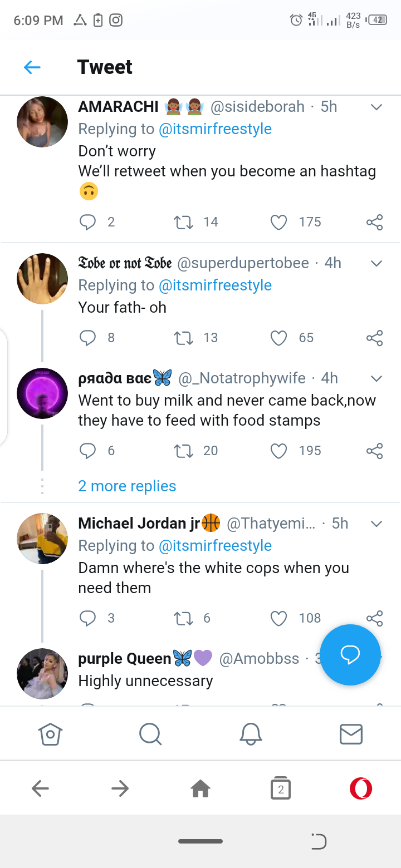
Task: Open the Opera browser menu logo
Action: (361, 788)
